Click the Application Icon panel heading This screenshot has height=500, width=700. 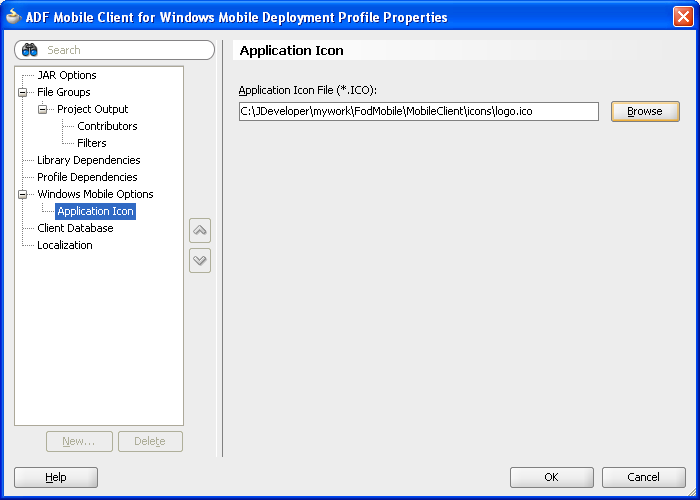pos(292,50)
